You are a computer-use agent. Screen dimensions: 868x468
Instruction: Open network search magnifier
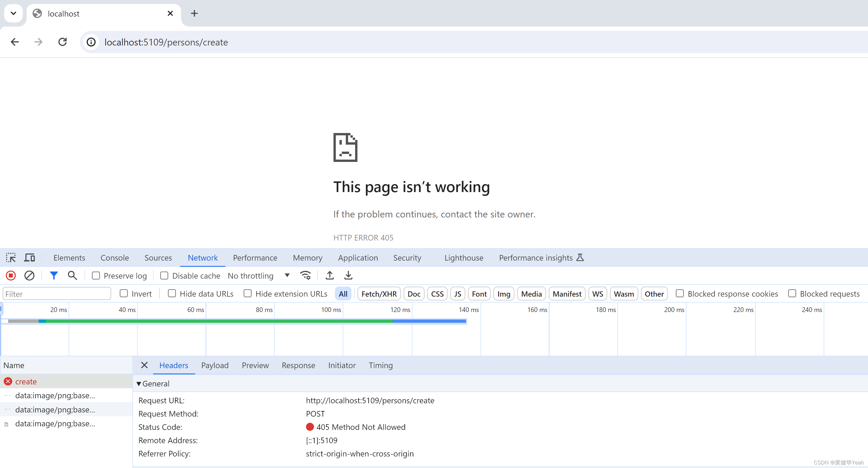[x=72, y=276]
